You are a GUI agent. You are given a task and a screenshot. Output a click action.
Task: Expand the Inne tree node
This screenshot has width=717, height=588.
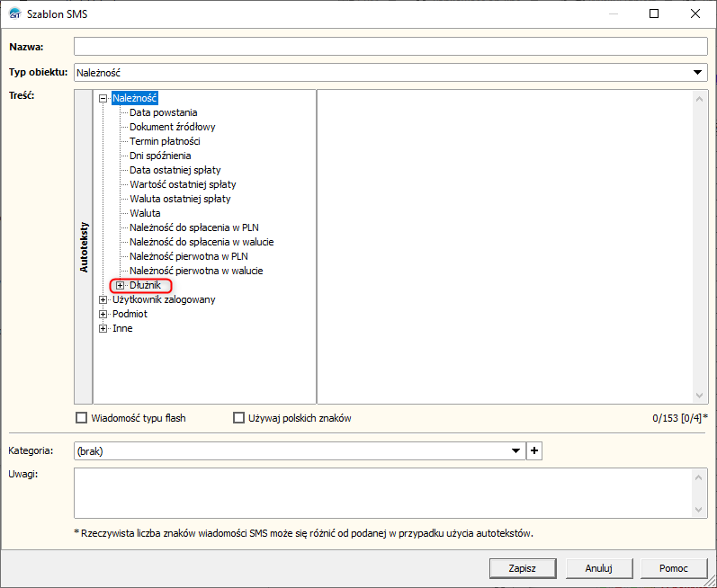pos(103,328)
